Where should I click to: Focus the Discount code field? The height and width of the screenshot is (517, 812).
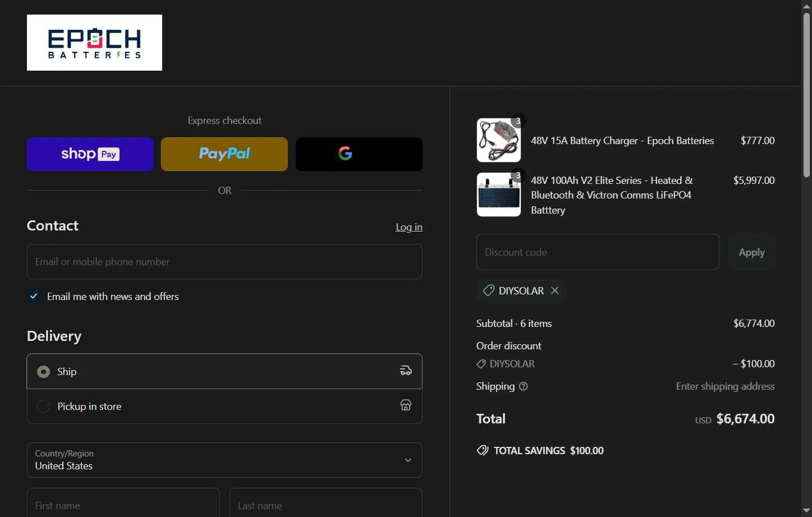click(x=598, y=252)
